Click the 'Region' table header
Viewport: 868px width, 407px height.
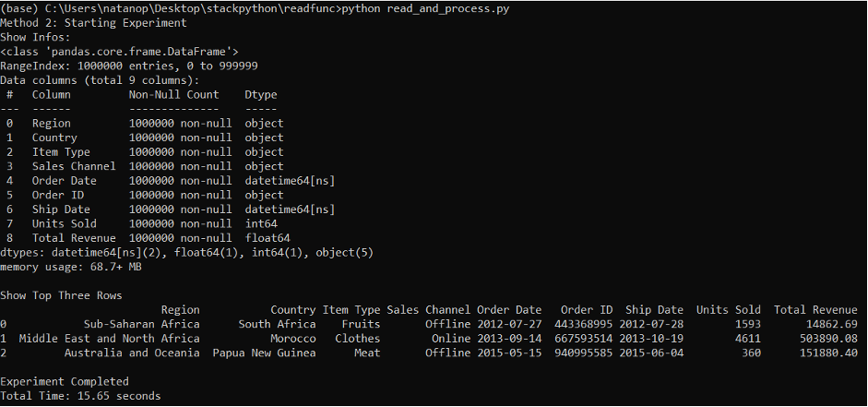[181, 310]
